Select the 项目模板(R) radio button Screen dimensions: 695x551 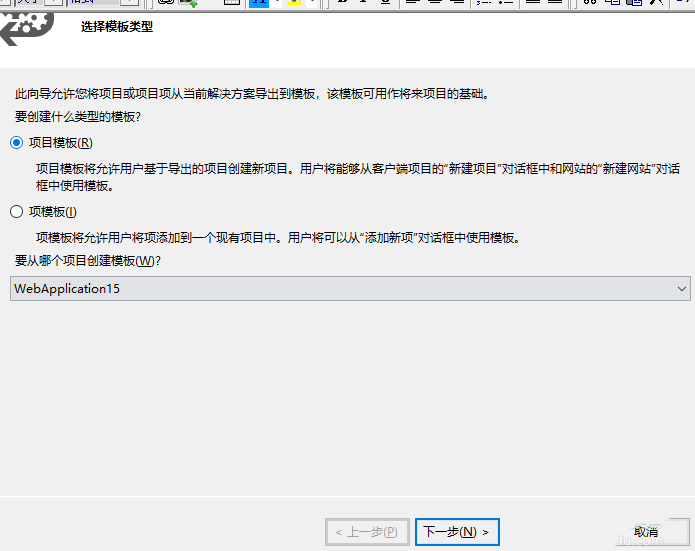[x=16, y=143]
